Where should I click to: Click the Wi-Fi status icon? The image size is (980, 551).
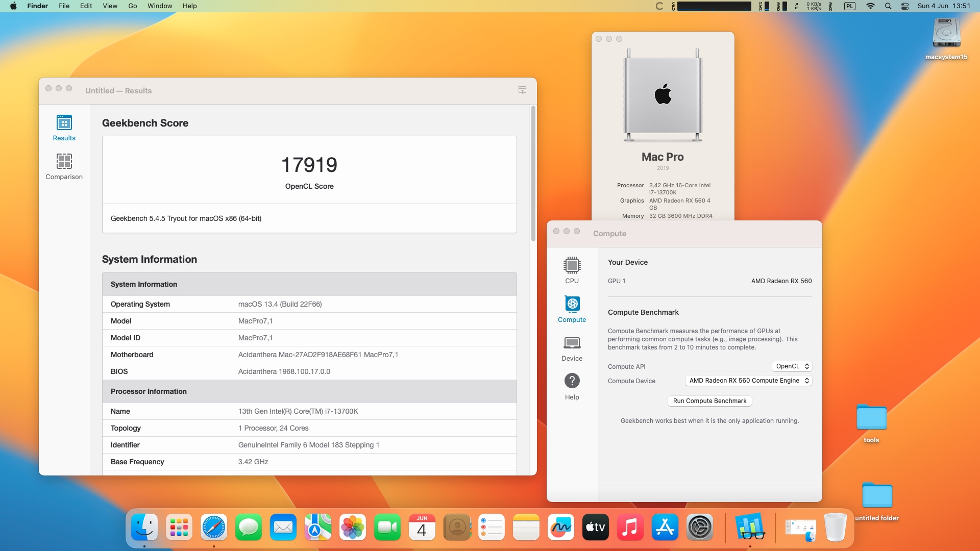[x=870, y=6]
